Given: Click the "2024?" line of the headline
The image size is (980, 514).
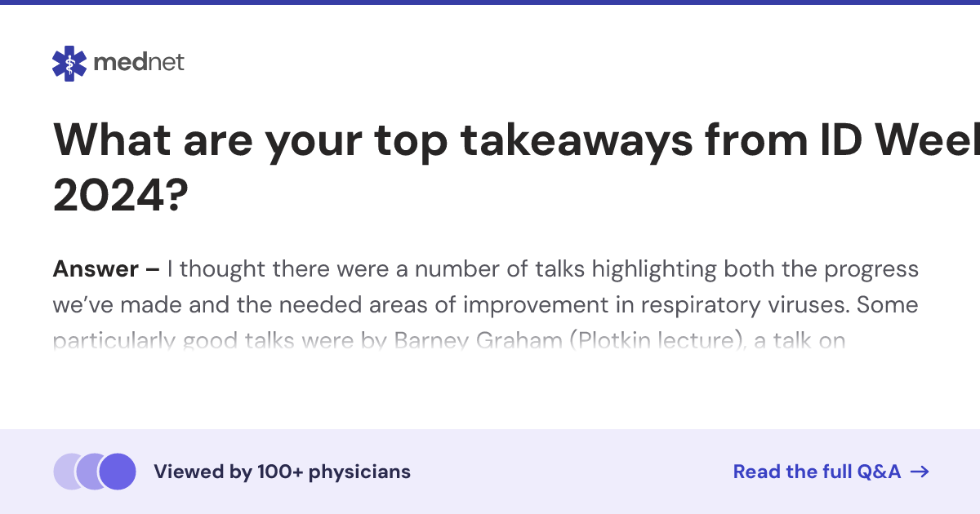Looking at the screenshot, I should point(122,197).
